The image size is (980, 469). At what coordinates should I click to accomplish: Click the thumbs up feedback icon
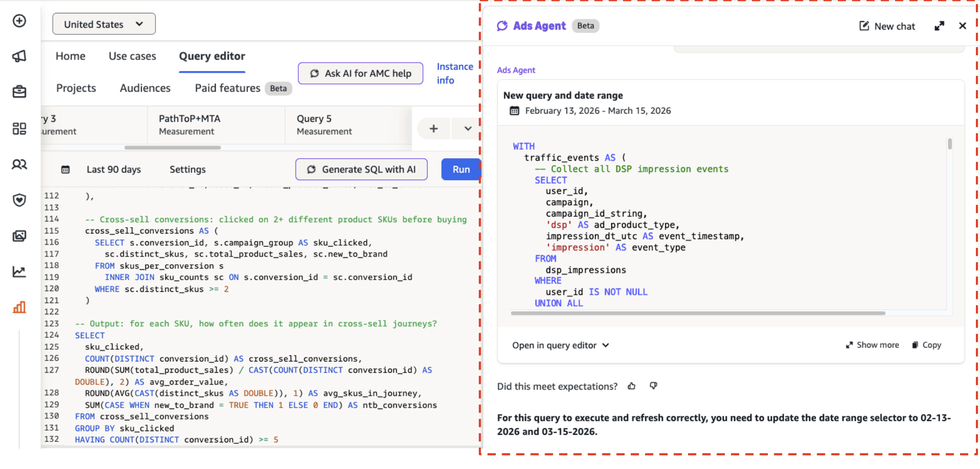point(632,386)
